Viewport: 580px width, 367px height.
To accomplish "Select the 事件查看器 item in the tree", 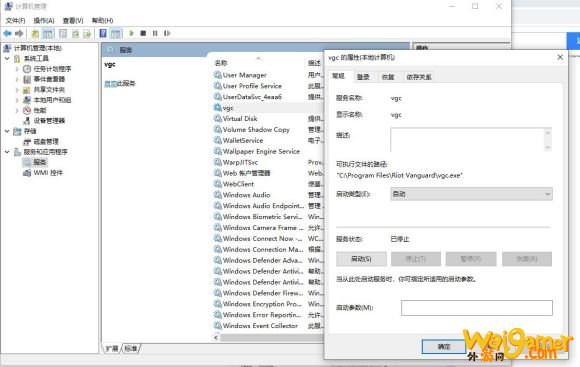I will click(x=44, y=79).
